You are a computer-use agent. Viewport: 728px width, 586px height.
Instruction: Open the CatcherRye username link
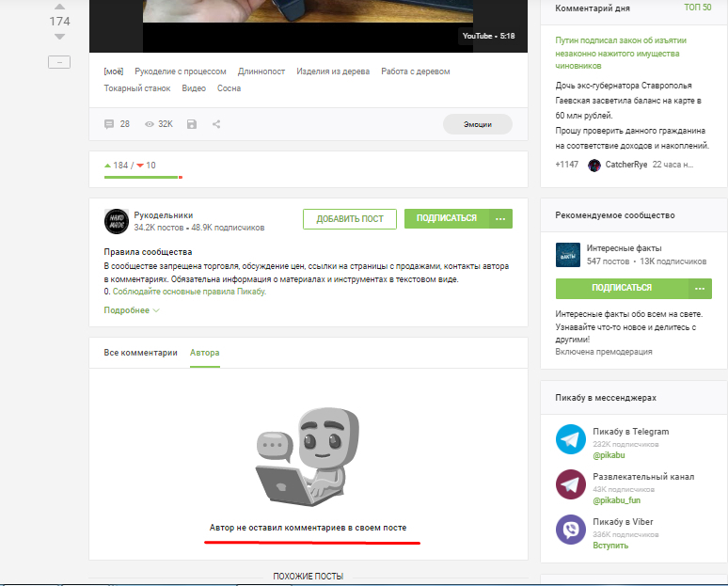[x=625, y=165]
